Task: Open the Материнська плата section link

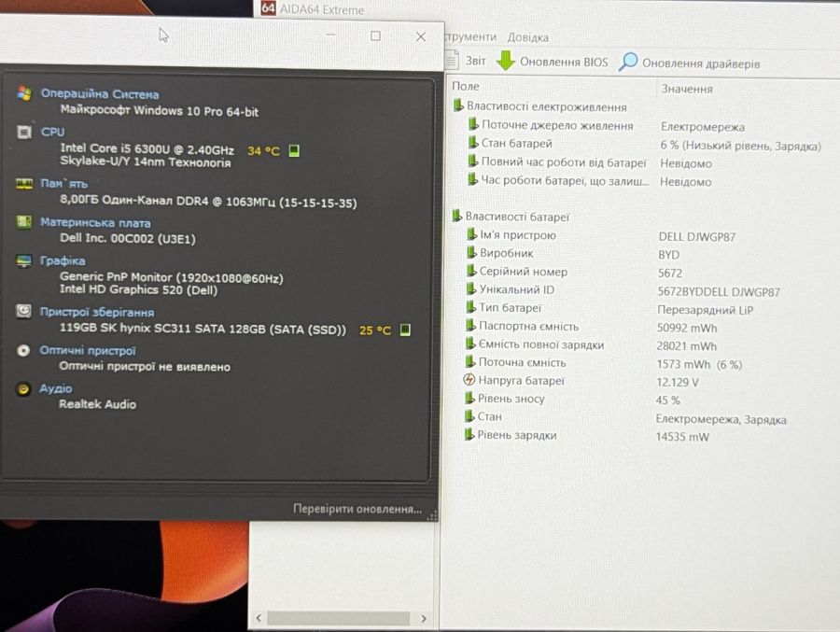Action: 95,222
